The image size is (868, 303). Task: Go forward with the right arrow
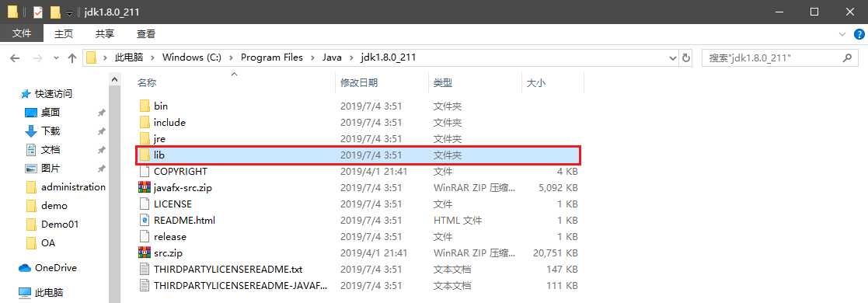tap(37, 57)
